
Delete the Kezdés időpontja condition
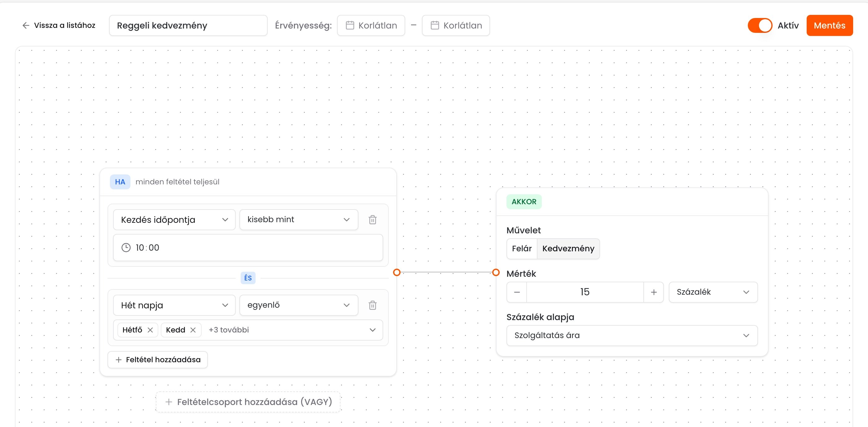[372, 220]
